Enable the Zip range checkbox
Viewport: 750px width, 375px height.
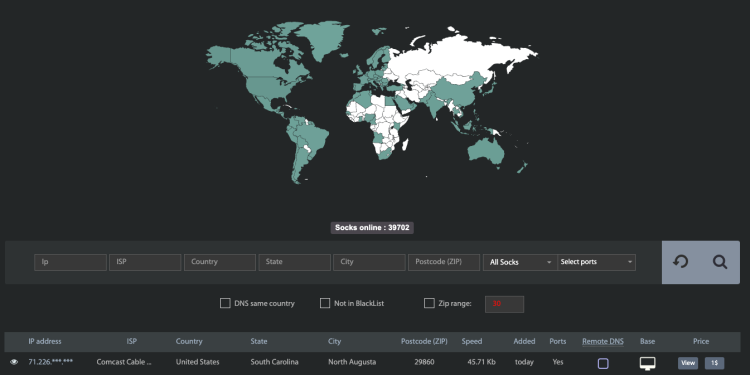(x=429, y=303)
